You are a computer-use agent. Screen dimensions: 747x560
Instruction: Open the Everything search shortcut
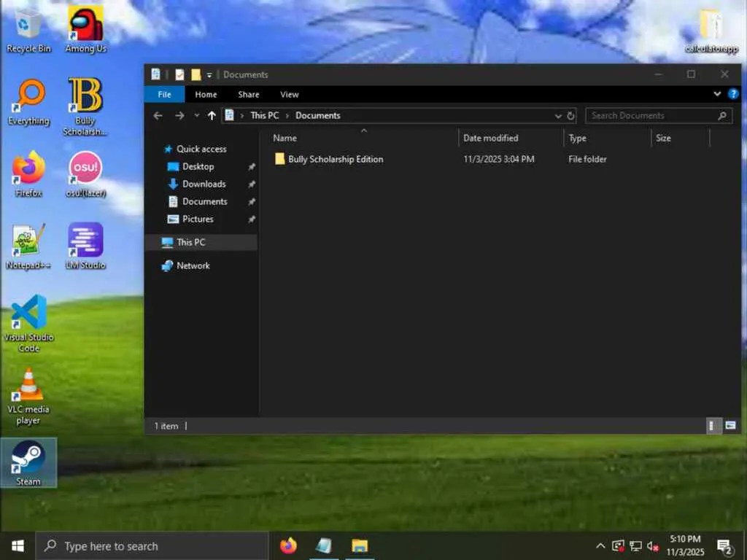28,102
